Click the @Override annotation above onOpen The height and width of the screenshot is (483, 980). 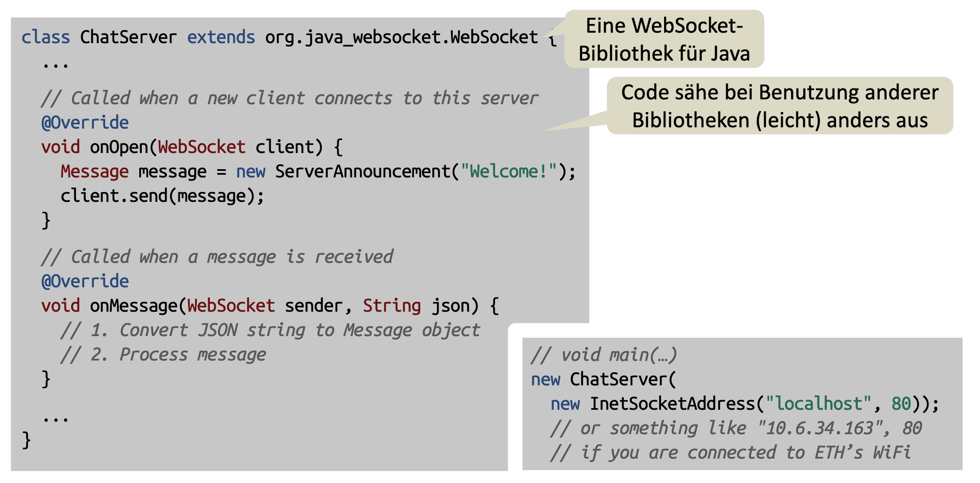tap(85, 123)
